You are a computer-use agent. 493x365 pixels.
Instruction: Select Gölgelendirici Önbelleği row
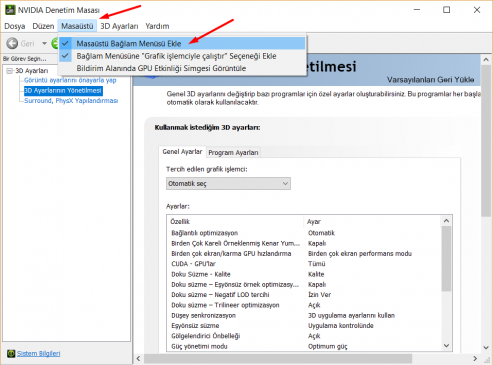[304, 336]
